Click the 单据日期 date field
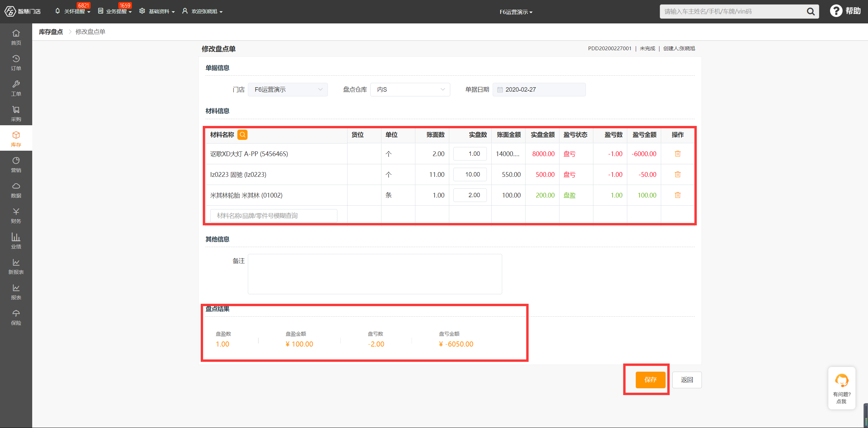 tap(539, 90)
